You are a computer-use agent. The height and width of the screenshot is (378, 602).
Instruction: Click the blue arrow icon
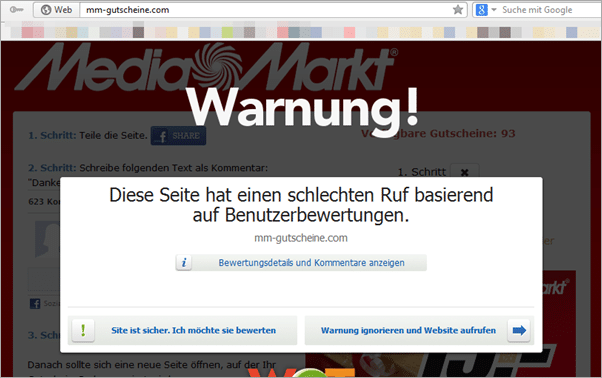pos(519,330)
